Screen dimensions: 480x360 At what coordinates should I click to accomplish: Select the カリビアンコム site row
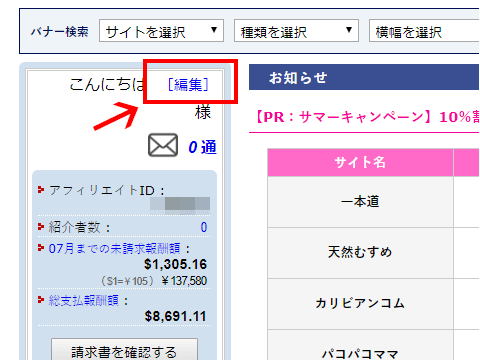(x=360, y=304)
